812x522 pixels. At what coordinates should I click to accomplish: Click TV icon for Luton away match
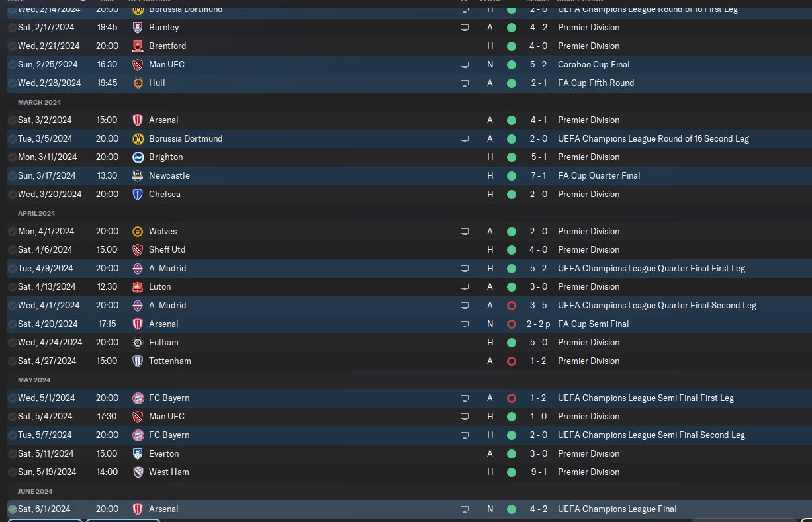(x=465, y=287)
